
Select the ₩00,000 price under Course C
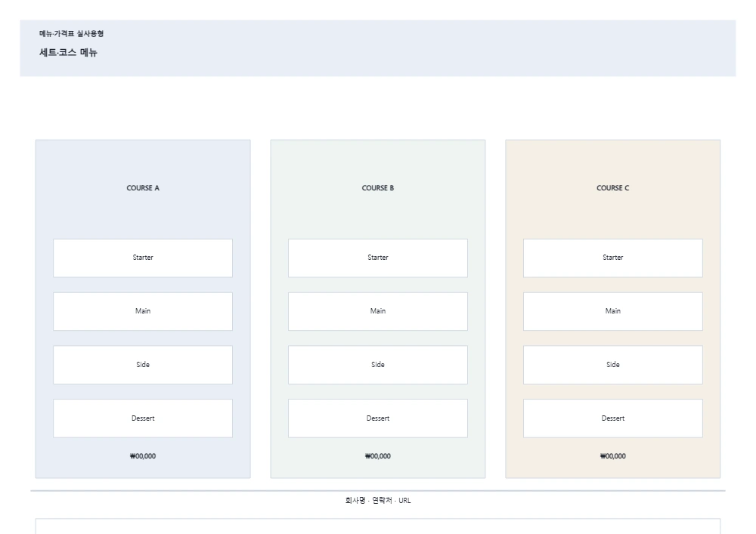[x=613, y=456]
